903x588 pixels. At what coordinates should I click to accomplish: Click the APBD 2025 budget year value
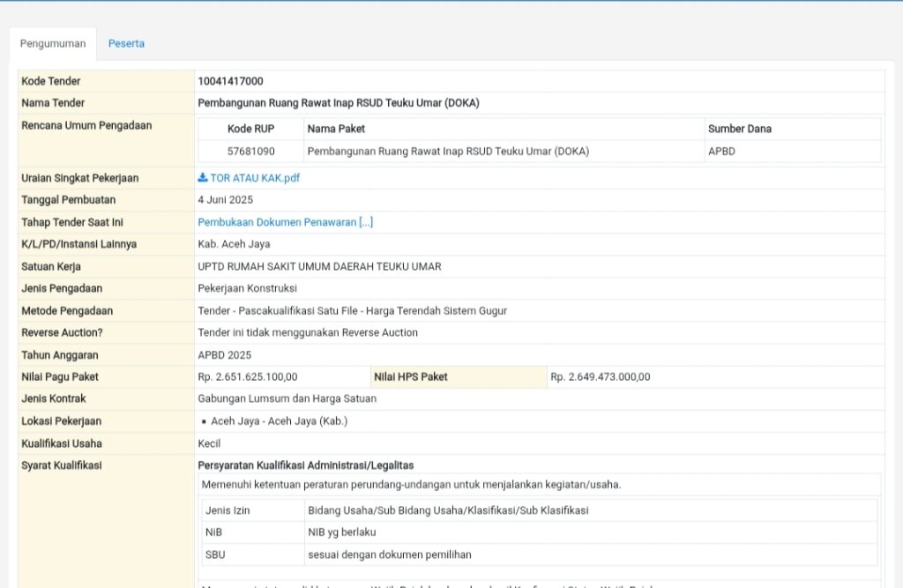[x=225, y=355]
